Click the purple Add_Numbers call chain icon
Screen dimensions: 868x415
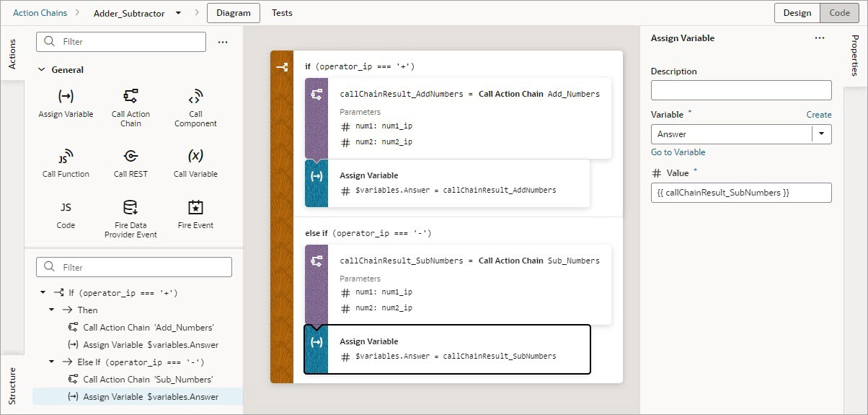tap(316, 95)
